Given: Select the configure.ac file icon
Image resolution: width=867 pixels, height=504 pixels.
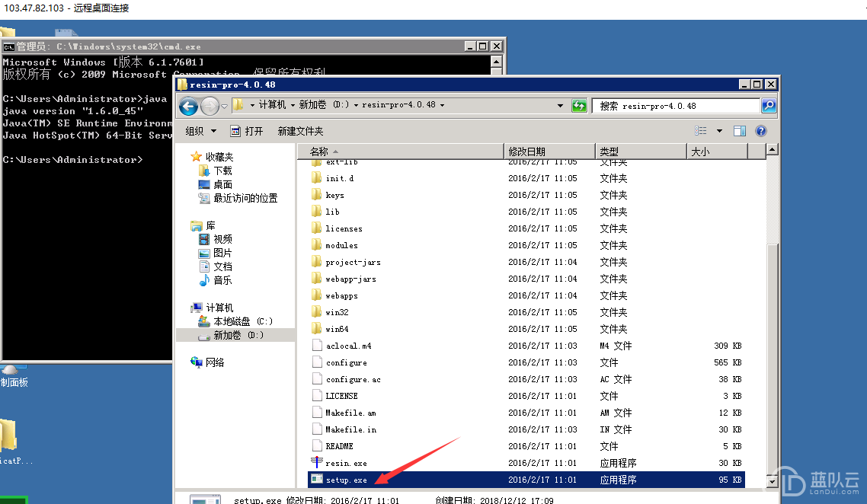Looking at the screenshot, I should point(317,379).
